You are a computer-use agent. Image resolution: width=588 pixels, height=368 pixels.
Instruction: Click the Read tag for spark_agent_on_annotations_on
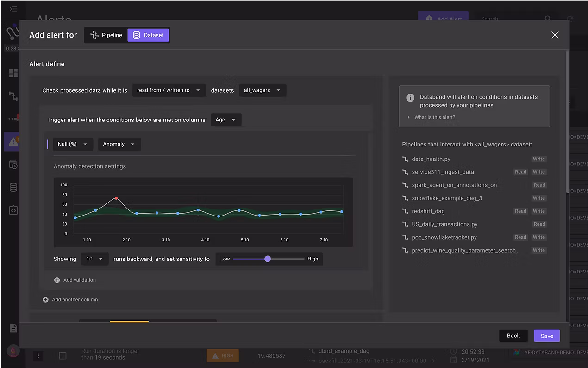click(x=539, y=185)
